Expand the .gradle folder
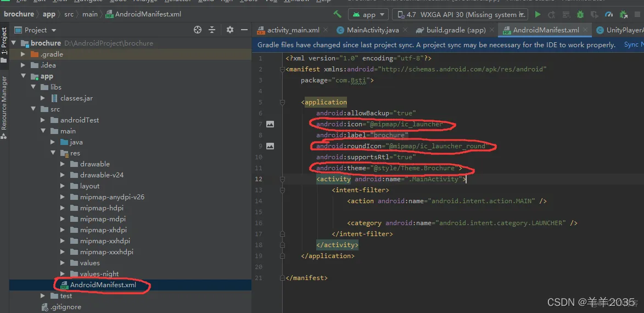Screen dimensions: 644x313 pos(23,54)
